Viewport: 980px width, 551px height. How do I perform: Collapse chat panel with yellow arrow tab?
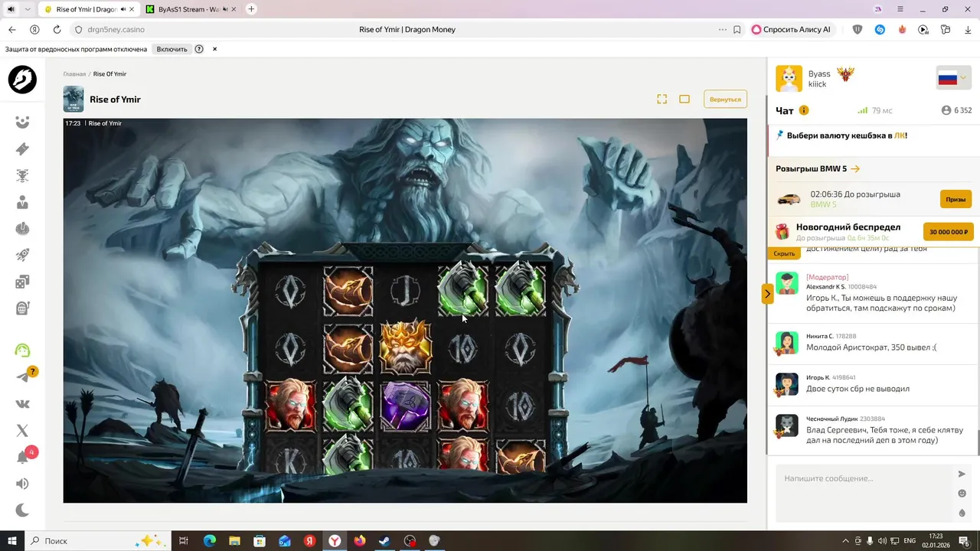tap(767, 294)
